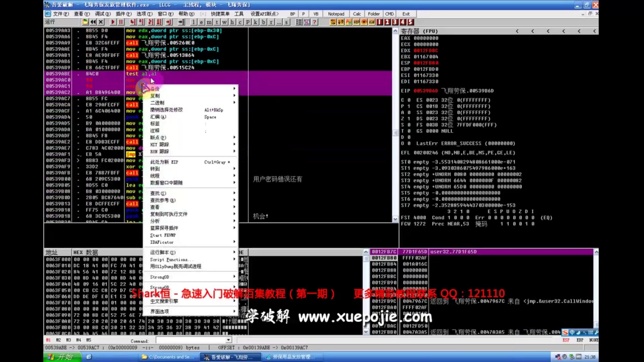644x362 pixels.
Task: Launch Calc via the plugin bar button
Action: pos(357,14)
